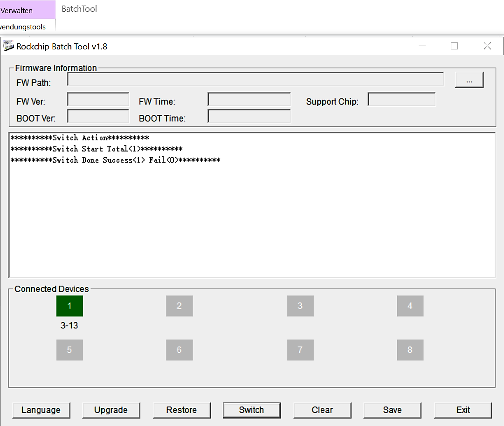This screenshot has width=504, height=426.
Task: Click the BOOT Ver field
Action: point(98,116)
